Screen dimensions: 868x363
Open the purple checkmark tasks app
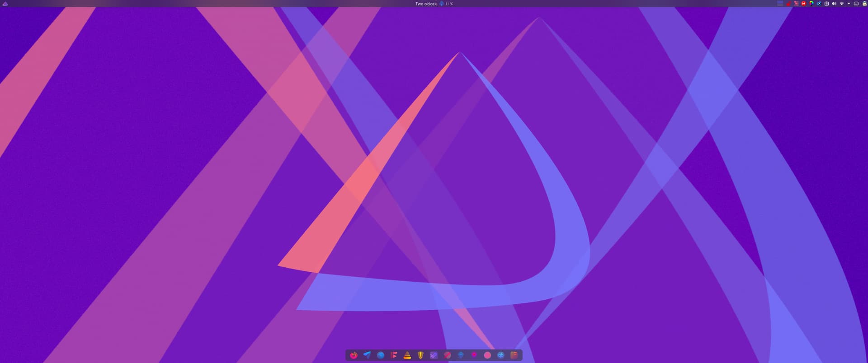coord(434,355)
